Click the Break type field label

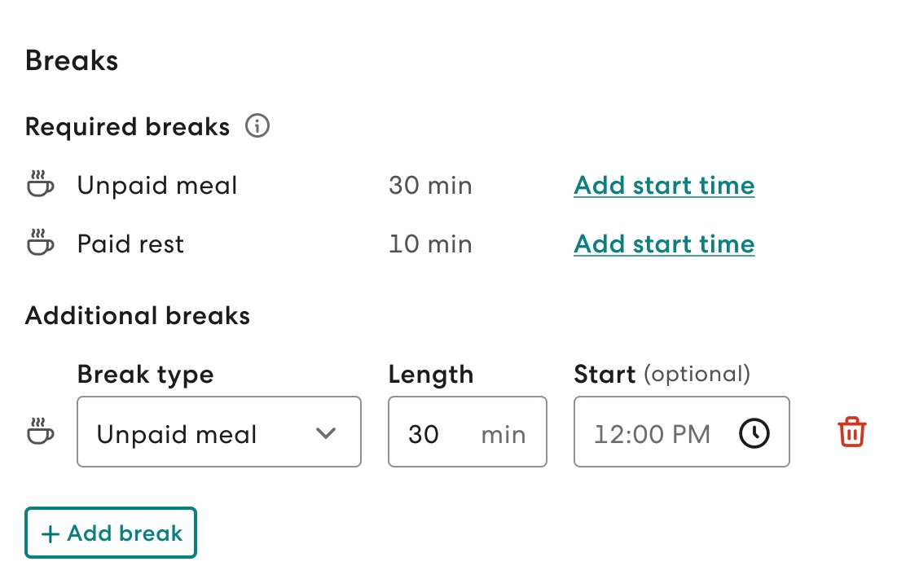(x=145, y=375)
